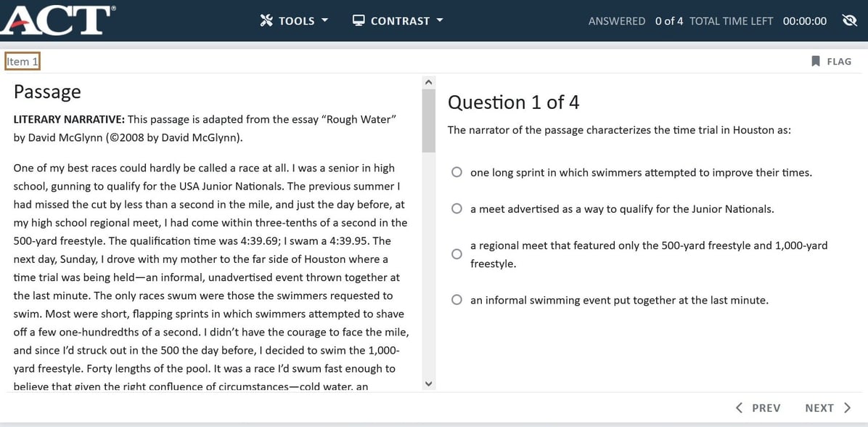Viewport: 868px width, 427px height.
Task: Click the NEXT button
Action: pos(820,407)
